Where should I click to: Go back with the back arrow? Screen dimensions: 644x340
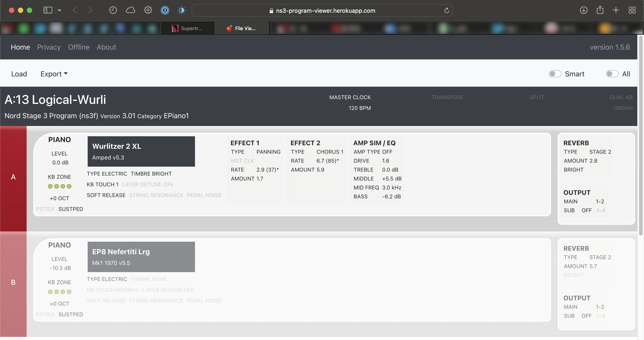pyautogui.click(x=74, y=10)
